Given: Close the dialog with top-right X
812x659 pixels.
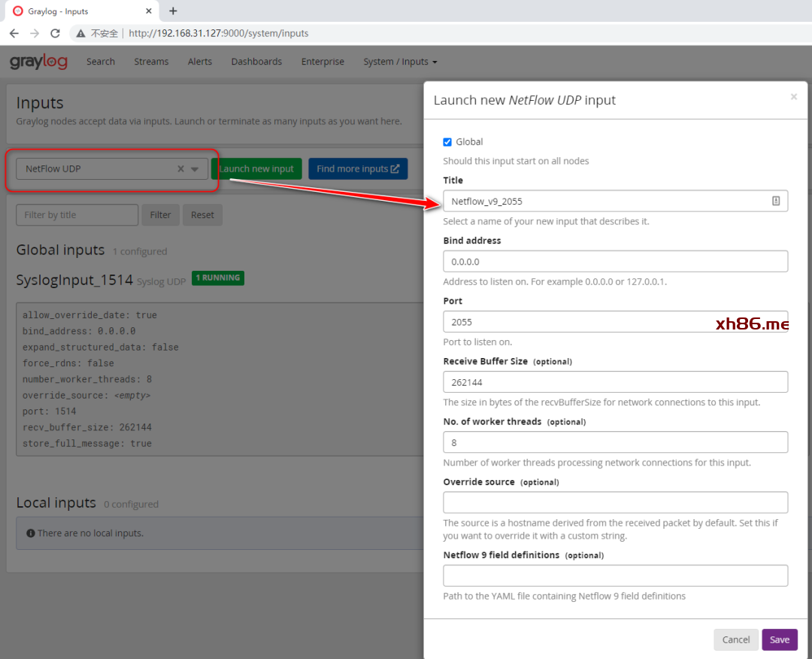Looking at the screenshot, I should click(x=793, y=97).
